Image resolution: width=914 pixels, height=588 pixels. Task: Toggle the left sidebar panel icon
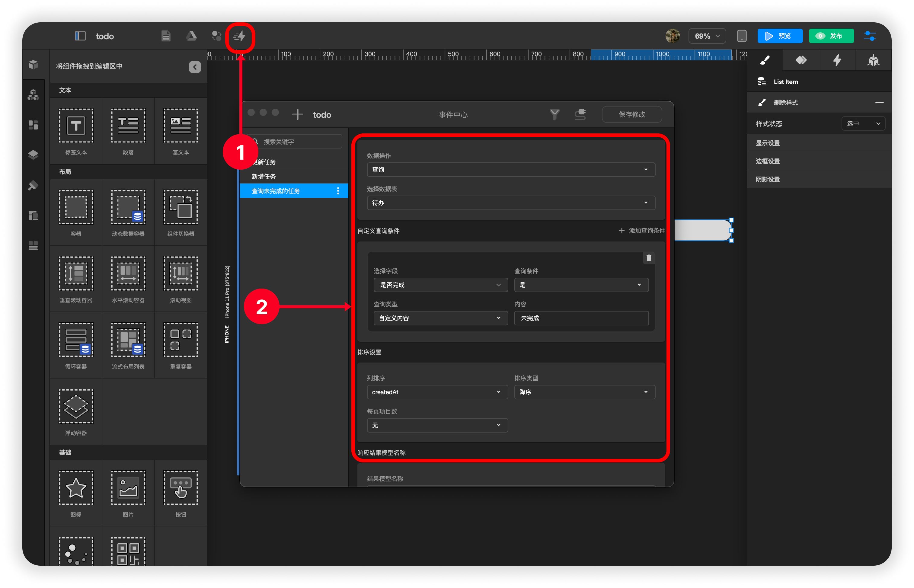pos(80,36)
